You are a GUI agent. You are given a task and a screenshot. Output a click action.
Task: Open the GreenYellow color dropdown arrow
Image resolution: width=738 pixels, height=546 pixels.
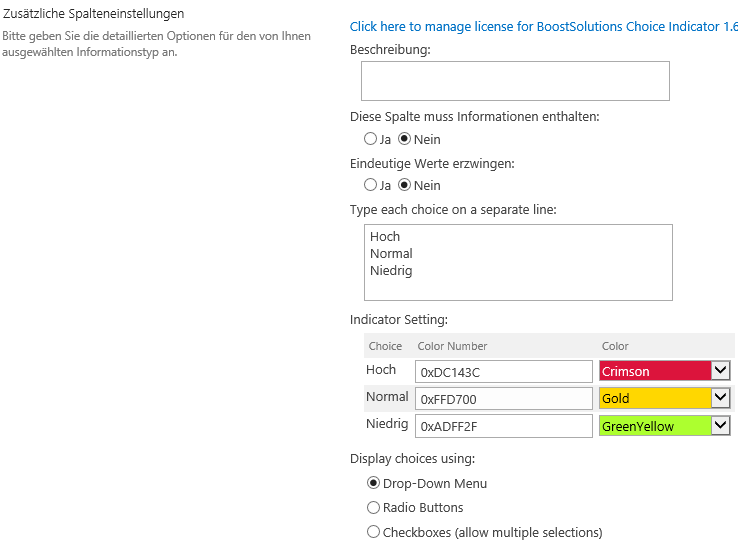721,426
